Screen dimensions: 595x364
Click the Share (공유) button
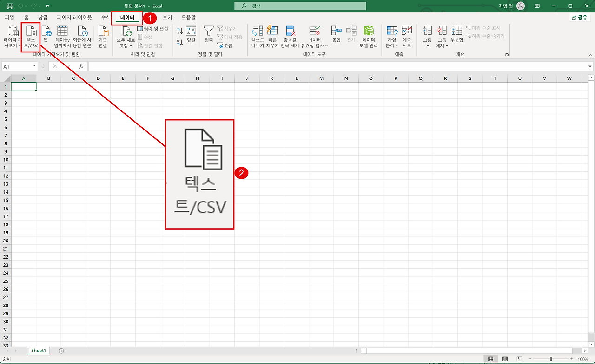(x=580, y=17)
